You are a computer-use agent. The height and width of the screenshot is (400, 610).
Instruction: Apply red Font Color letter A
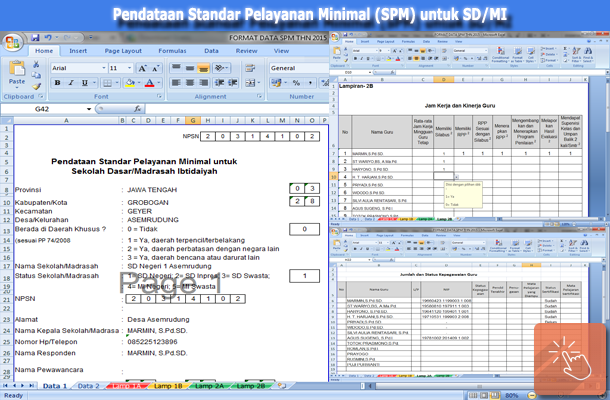pos(149,83)
